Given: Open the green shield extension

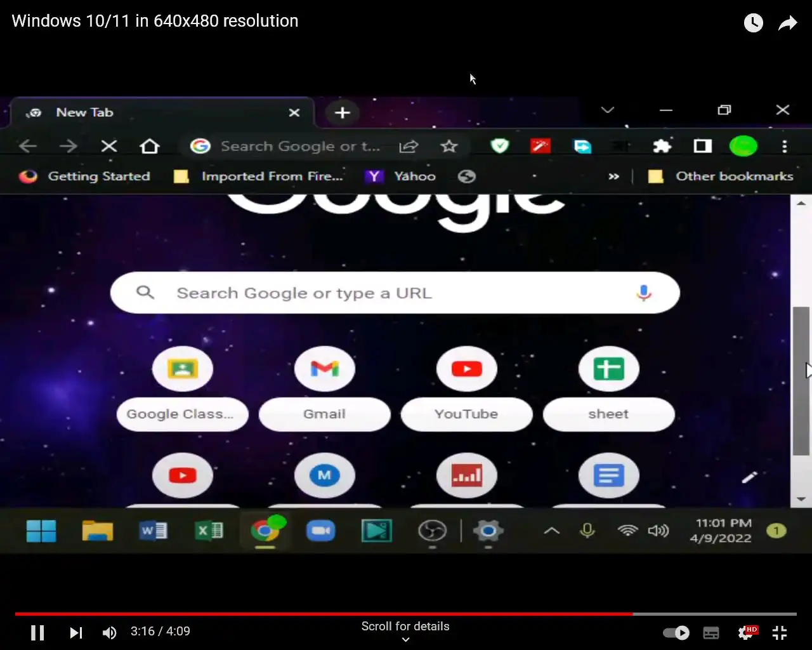Looking at the screenshot, I should [500, 147].
